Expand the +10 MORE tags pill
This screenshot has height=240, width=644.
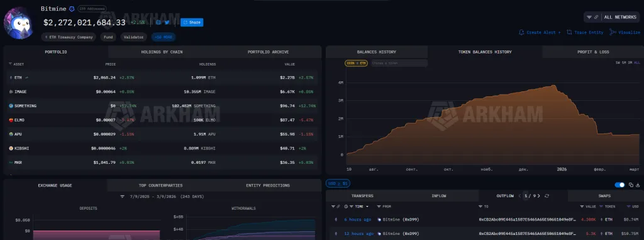coord(164,37)
